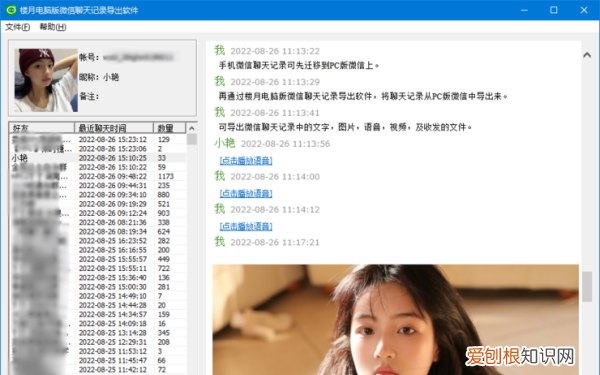Click the message text 手机微信聊天记录可先迁移到PC版微信上

point(299,65)
